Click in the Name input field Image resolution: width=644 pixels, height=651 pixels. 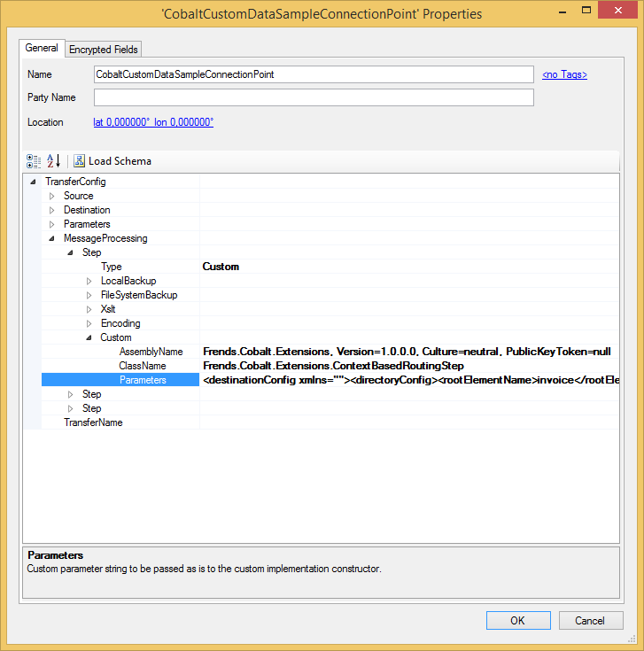[x=314, y=74]
